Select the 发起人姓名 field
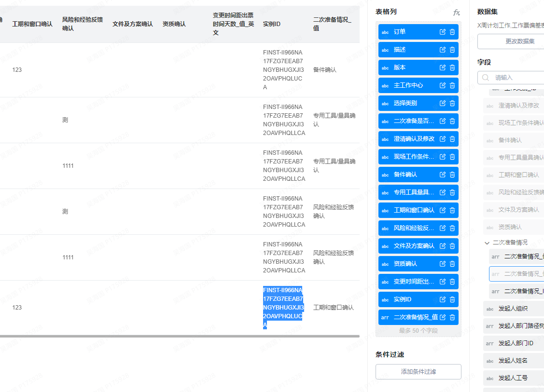 tap(514, 361)
